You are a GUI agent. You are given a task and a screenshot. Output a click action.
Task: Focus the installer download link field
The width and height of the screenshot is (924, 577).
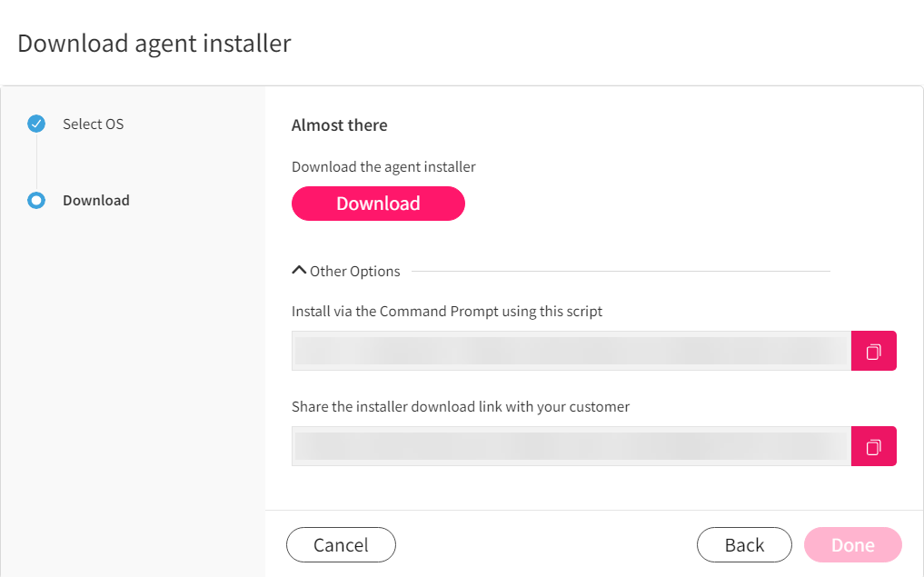tap(571, 446)
